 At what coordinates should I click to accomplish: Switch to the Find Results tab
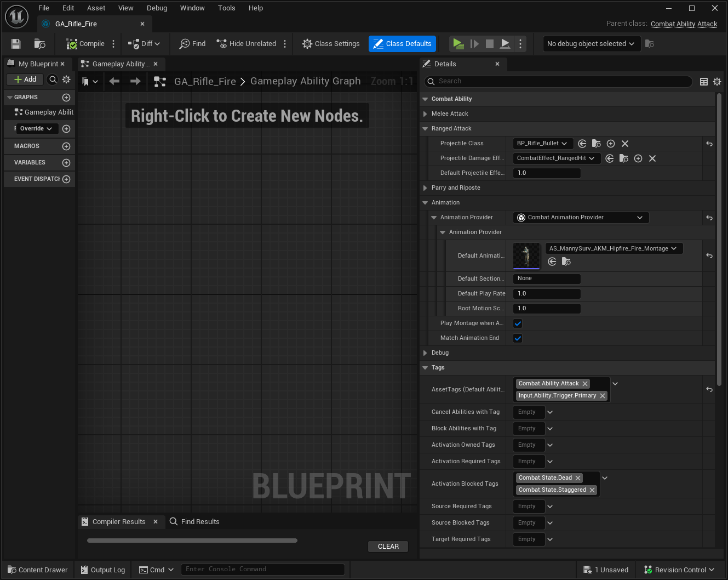[194, 522]
